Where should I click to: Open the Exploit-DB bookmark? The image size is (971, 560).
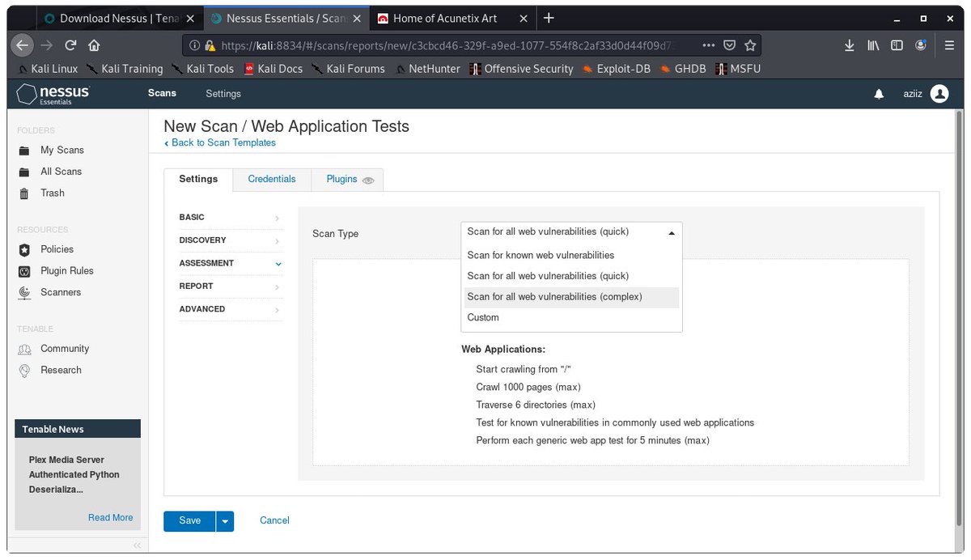pyautogui.click(x=615, y=69)
